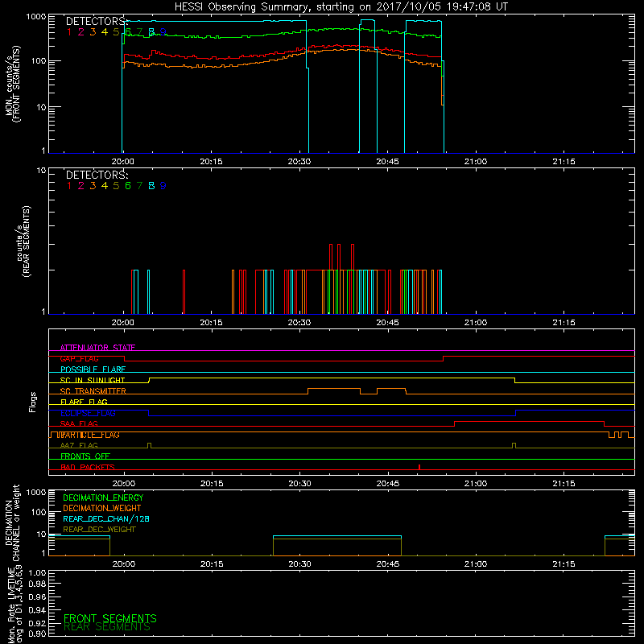Viewport: 644px width, 644px height.
Task: Select blue detector 9 in the rear segments legend
Action: [163, 186]
